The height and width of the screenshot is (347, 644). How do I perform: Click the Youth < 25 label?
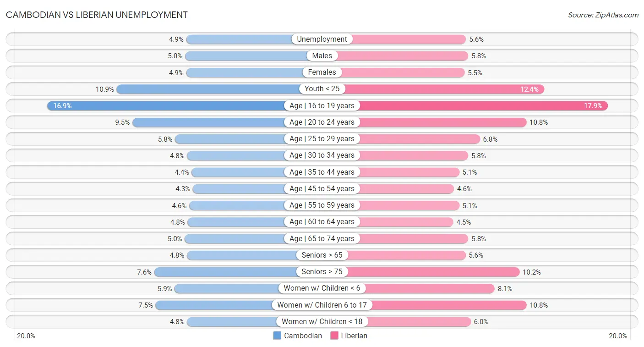pyautogui.click(x=322, y=89)
